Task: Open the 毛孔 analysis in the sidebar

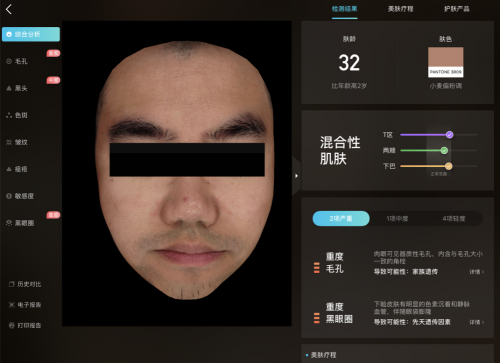Action: coord(17,61)
